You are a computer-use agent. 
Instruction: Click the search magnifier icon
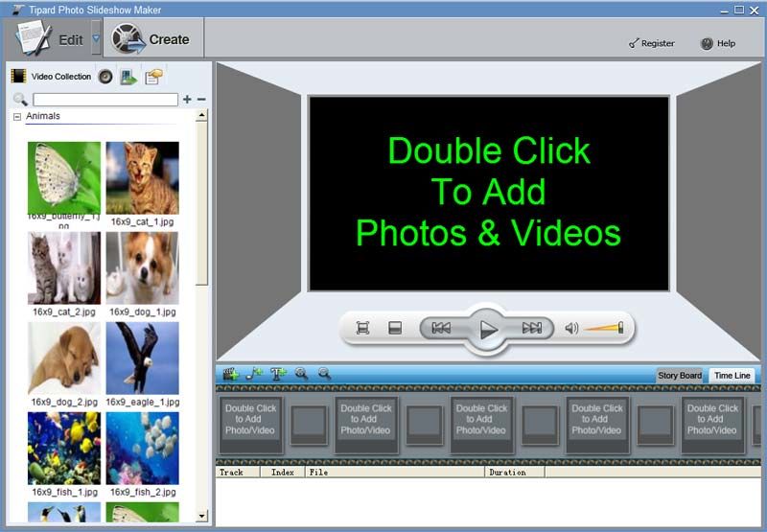coord(20,100)
